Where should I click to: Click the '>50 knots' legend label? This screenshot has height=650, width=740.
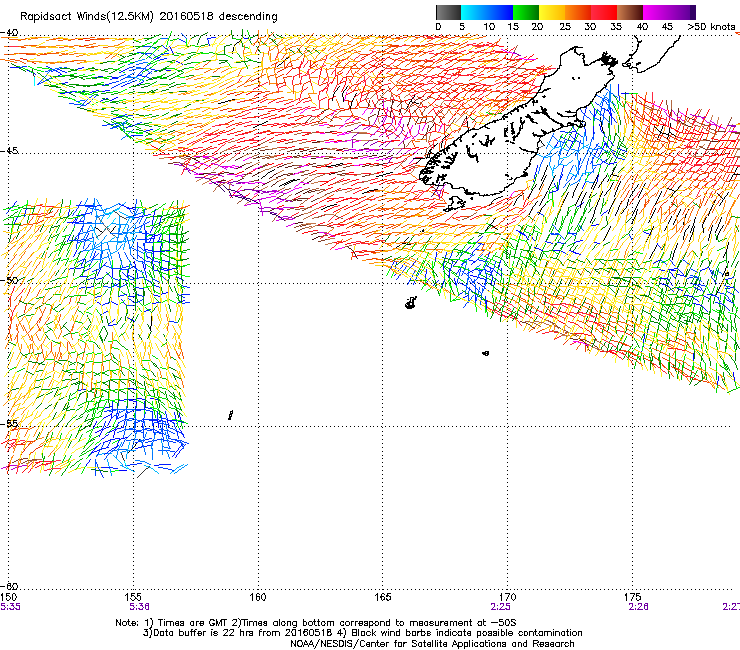712,27
